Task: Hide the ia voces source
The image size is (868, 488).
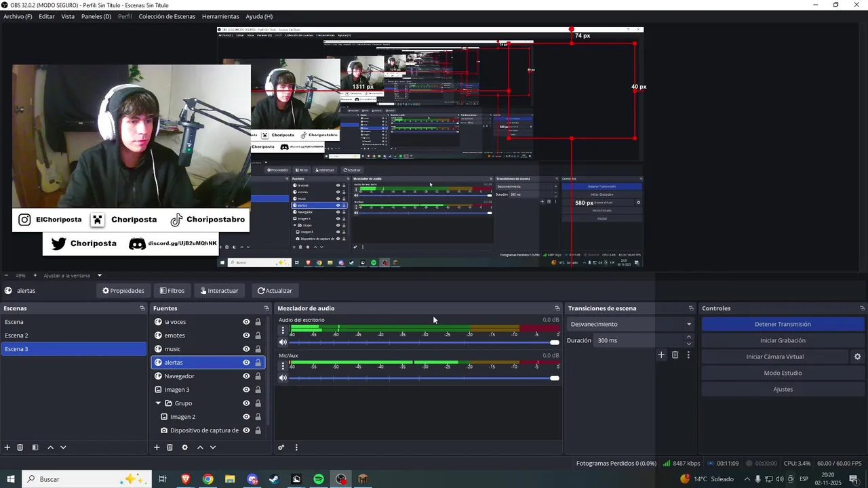Action: click(x=246, y=322)
